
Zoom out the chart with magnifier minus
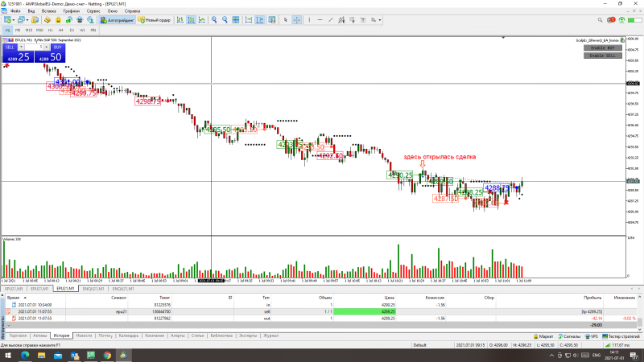click(x=225, y=19)
